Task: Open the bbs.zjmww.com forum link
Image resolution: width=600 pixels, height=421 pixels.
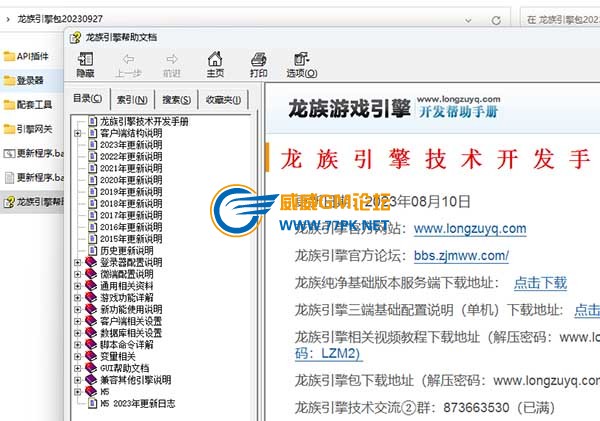Action: coord(461,255)
